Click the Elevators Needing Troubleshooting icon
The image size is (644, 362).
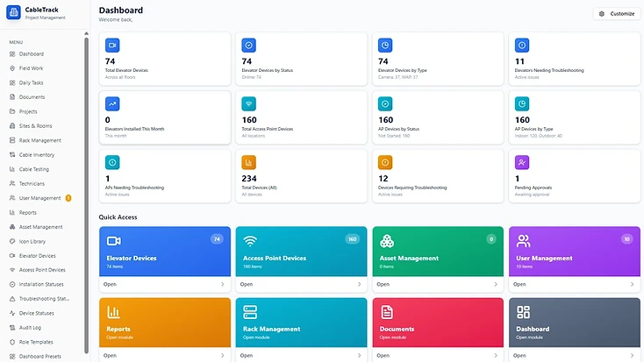pos(522,46)
